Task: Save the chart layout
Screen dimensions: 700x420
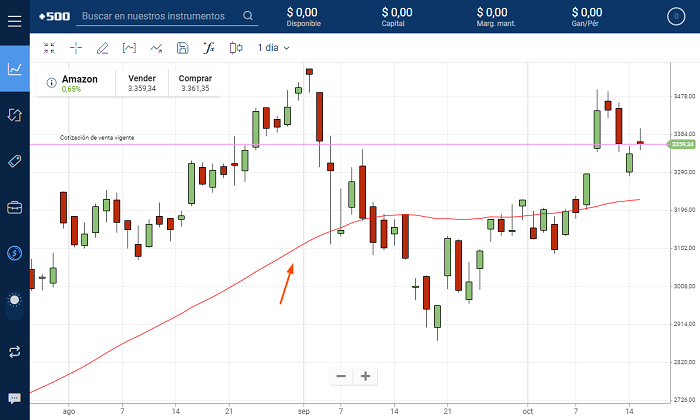Action: [x=183, y=48]
